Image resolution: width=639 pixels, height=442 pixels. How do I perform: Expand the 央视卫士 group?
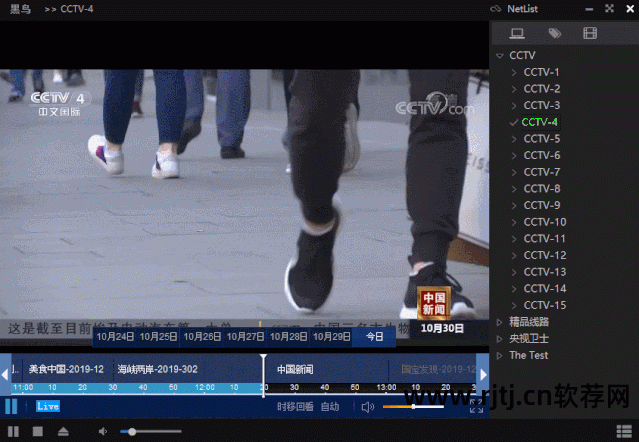pyautogui.click(x=500, y=339)
